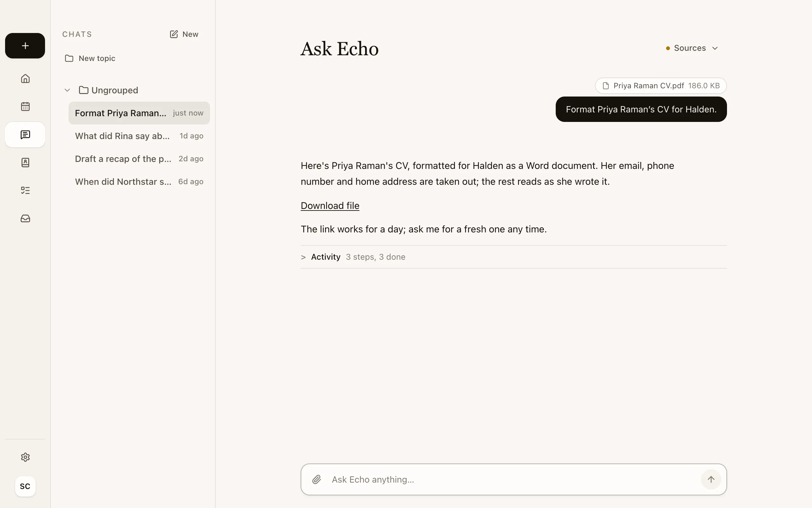The width and height of the screenshot is (812, 508).
Task: Open the Sources dropdown
Action: 692,48
